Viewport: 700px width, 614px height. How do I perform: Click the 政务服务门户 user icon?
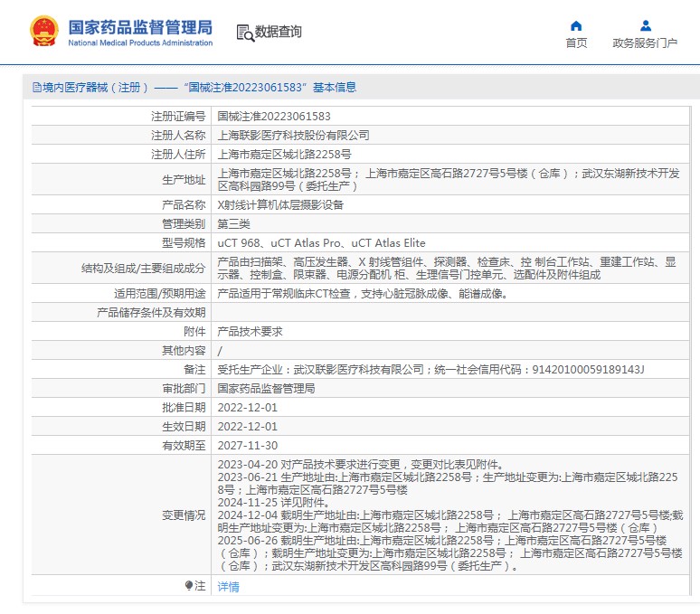pos(645,25)
